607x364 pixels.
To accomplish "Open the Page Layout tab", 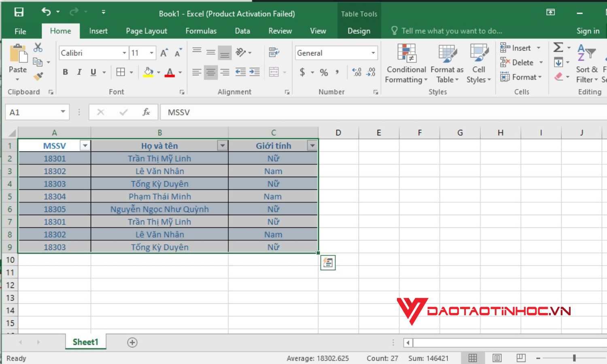I will pos(146,31).
